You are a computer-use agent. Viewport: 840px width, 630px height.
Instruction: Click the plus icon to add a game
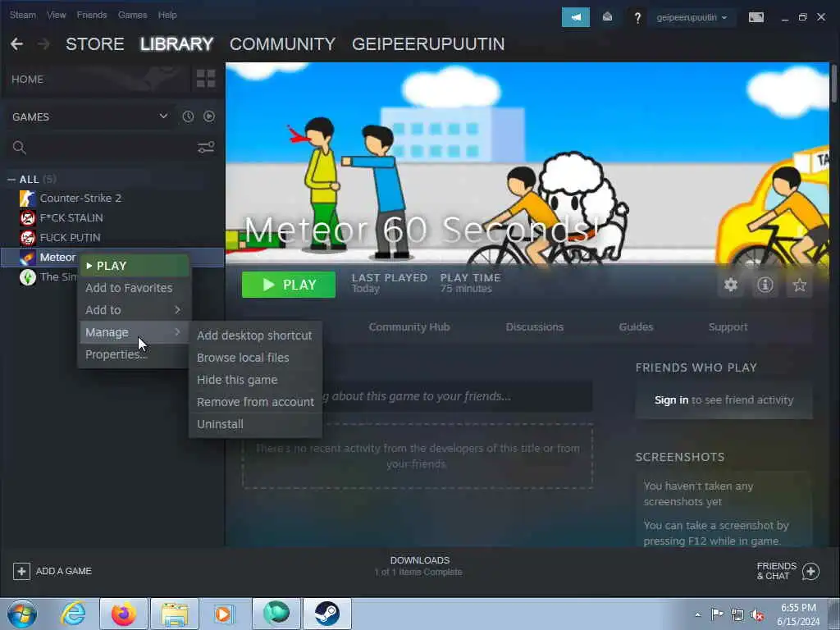click(x=21, y=571)
